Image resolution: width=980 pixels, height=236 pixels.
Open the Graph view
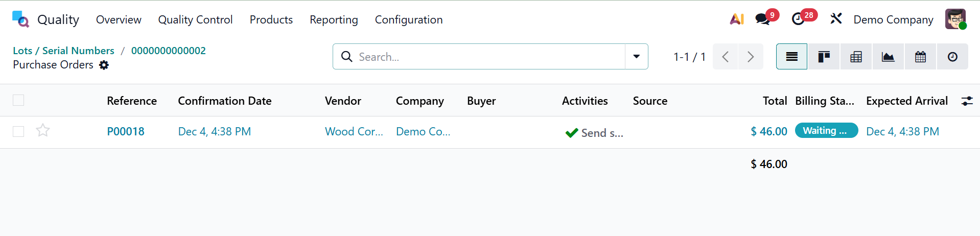888,57
